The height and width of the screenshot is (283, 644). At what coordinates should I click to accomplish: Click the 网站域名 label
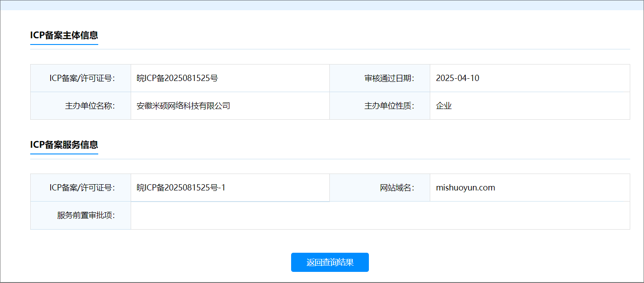(397, 188)
